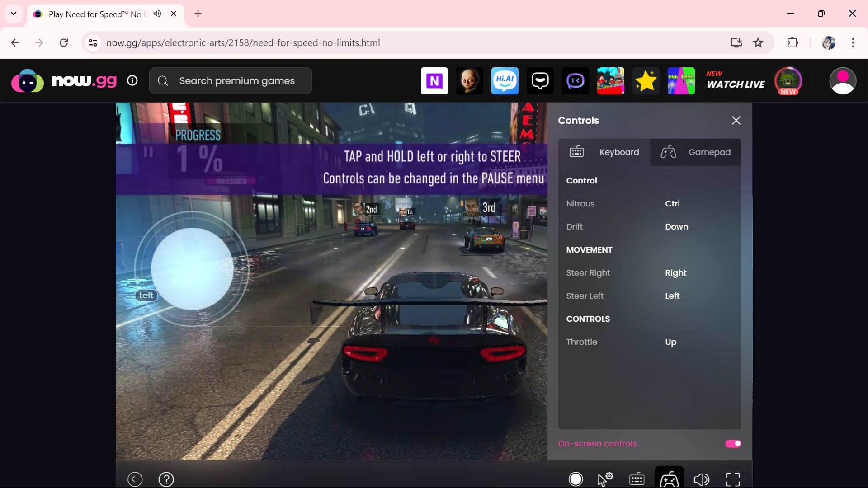Open the Chrome three-dot menu

pos(853,43)
